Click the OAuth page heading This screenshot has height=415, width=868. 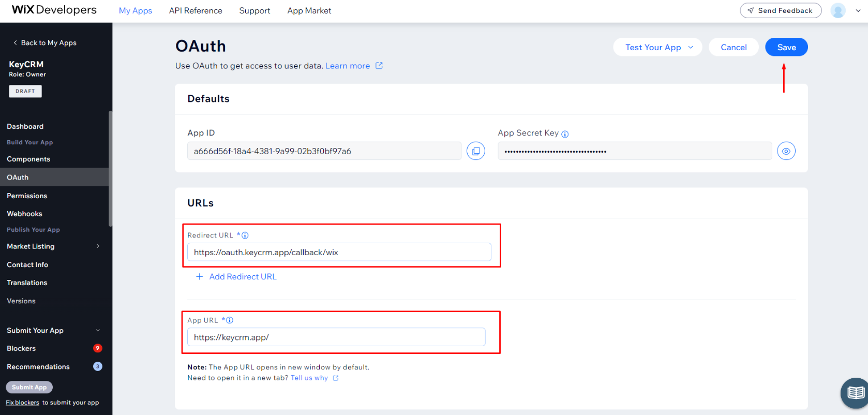201,46
